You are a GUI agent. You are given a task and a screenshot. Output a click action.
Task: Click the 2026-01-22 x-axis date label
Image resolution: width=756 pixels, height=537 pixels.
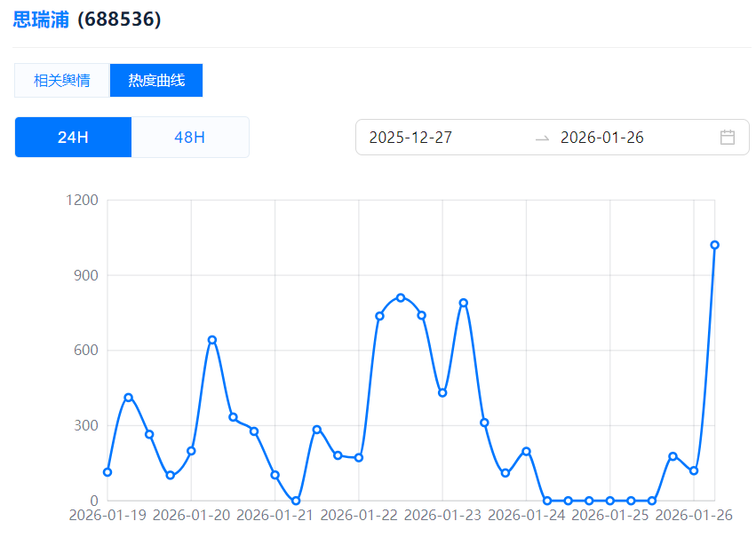point(358,515)
